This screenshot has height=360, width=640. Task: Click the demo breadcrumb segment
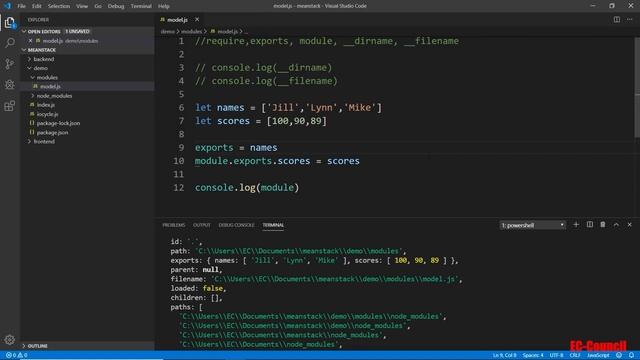(x=167, y=31)
